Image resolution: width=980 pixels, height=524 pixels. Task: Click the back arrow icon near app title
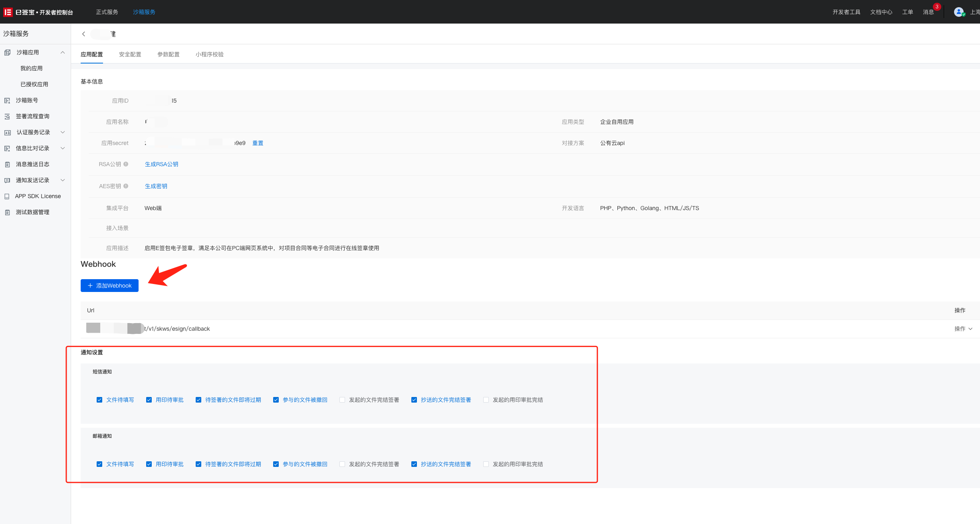point(83,34)
